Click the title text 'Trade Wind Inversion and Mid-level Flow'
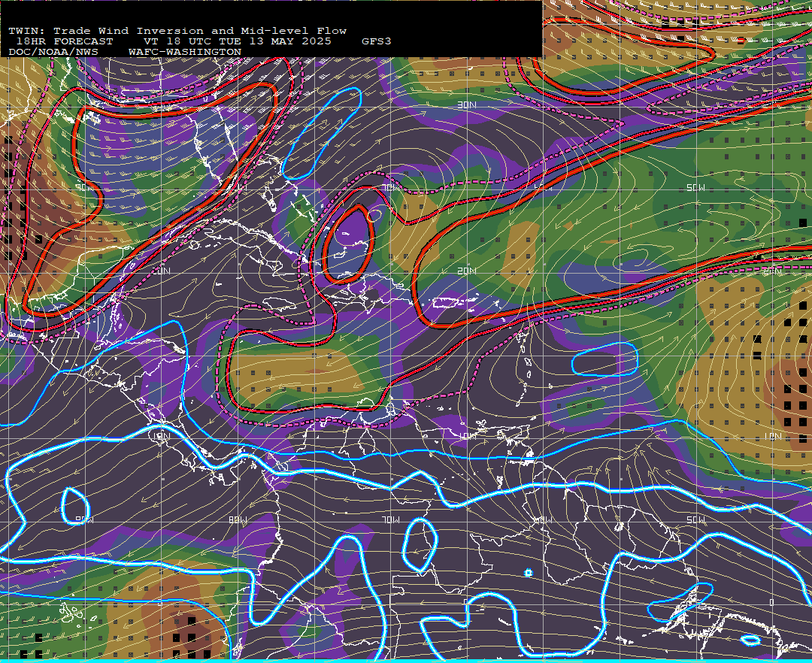The image size is (812, 663). click(x=200, y=31)
